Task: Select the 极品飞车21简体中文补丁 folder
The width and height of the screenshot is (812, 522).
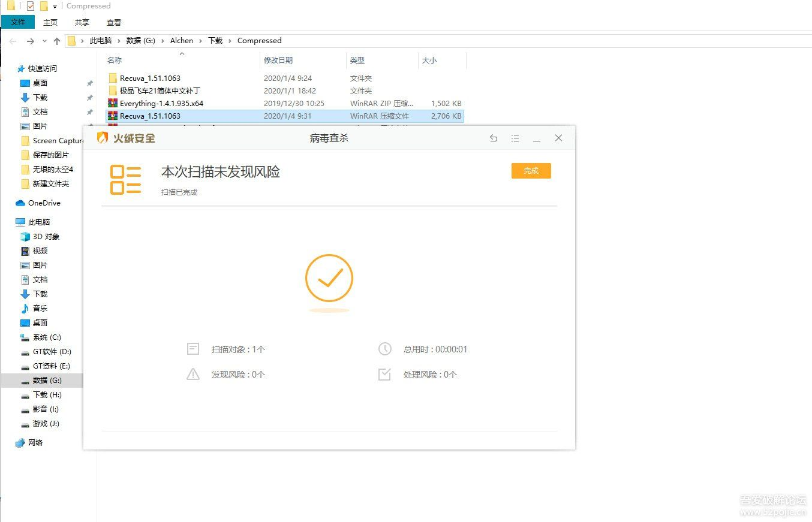Action: [x=285, y=91]
